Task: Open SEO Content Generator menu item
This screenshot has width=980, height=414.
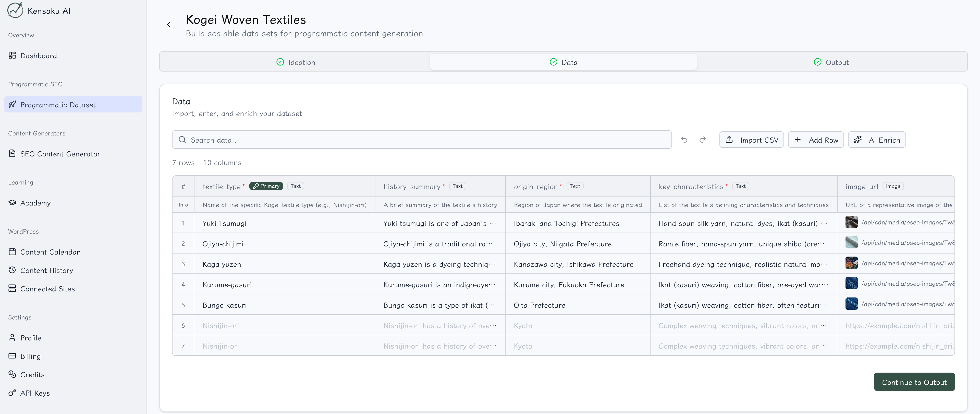Action: click(60, 154)
